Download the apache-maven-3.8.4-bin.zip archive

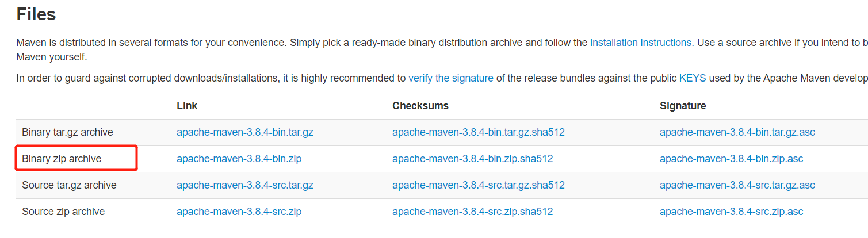pyautogui.click(x=239, y=159)
